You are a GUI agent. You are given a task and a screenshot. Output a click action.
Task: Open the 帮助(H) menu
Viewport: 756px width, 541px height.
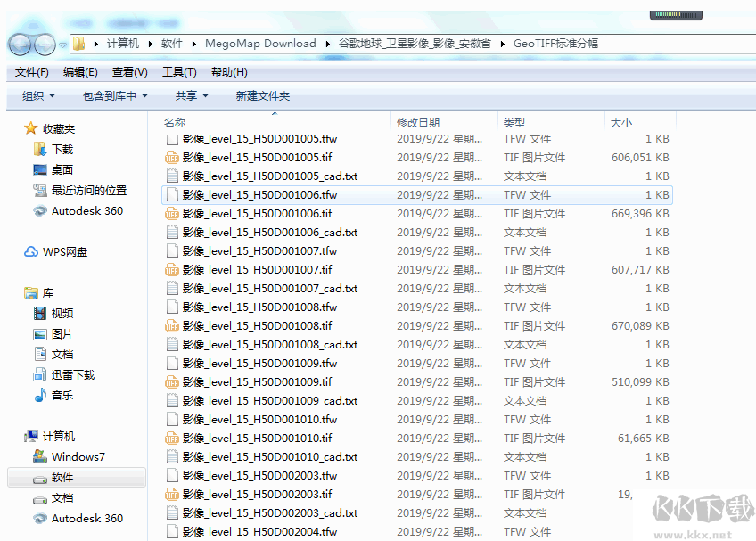click(229, 72)
